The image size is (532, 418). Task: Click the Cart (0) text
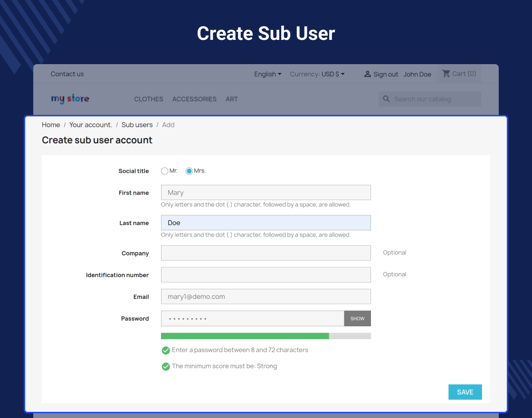[x=464, y=74]
